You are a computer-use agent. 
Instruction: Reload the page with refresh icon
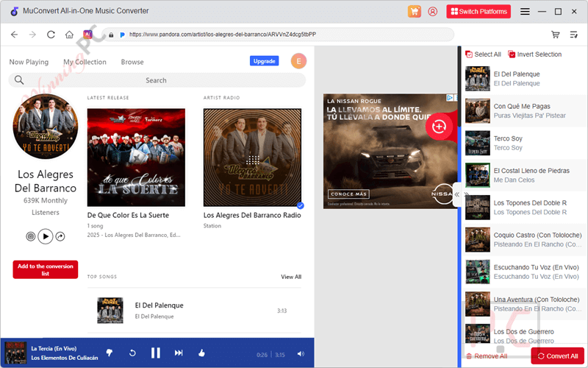tap(51, 35)
